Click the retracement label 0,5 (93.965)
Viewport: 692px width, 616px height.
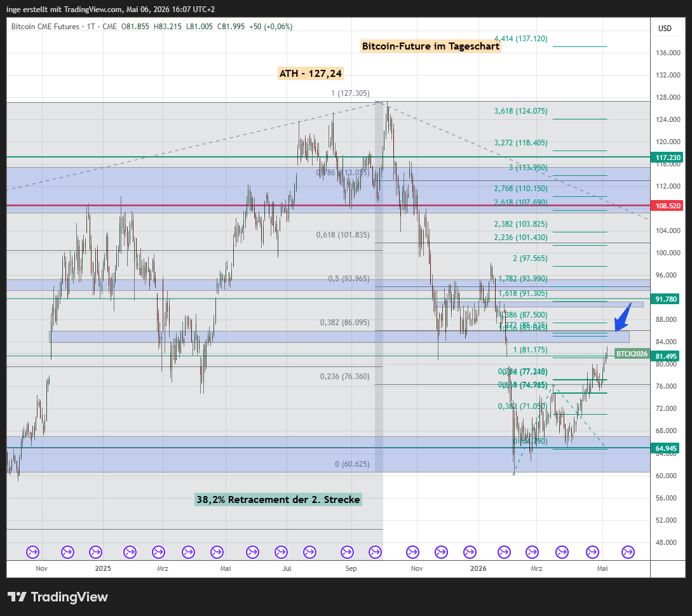point(349,279)
